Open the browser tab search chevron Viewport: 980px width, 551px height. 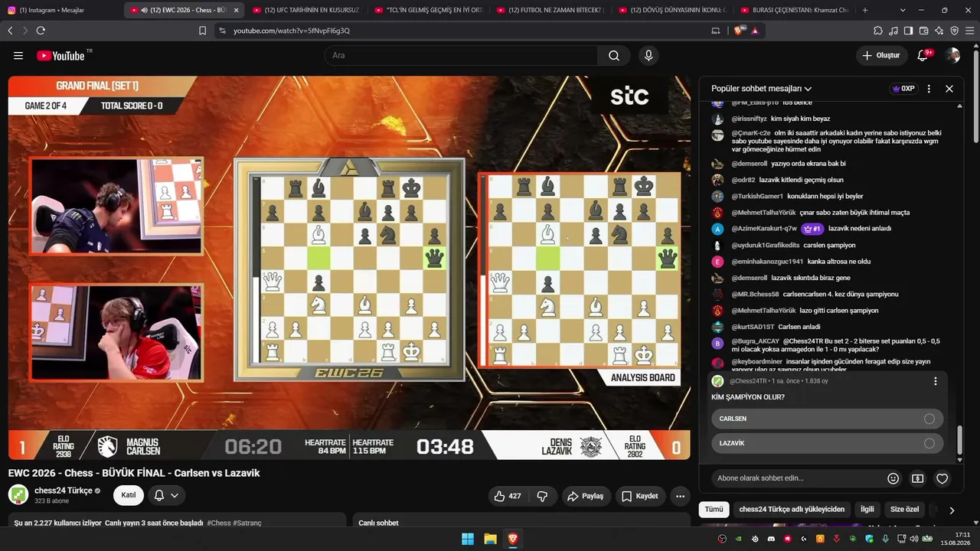point(903,10)
